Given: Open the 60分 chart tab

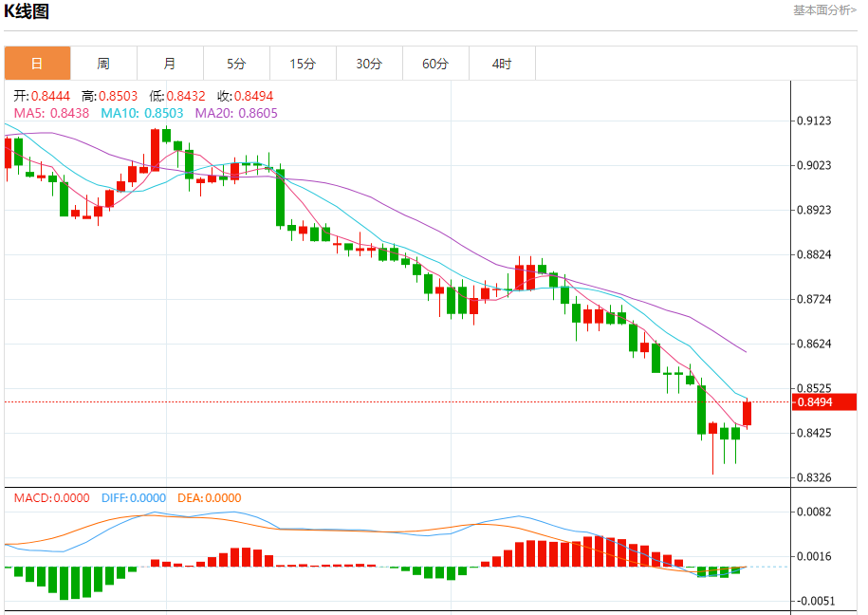Looking at the screenshot, I should (x=435, y=64).
